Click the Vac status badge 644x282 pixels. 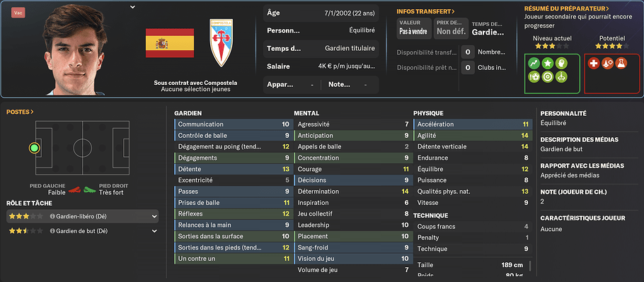point(18,13)
